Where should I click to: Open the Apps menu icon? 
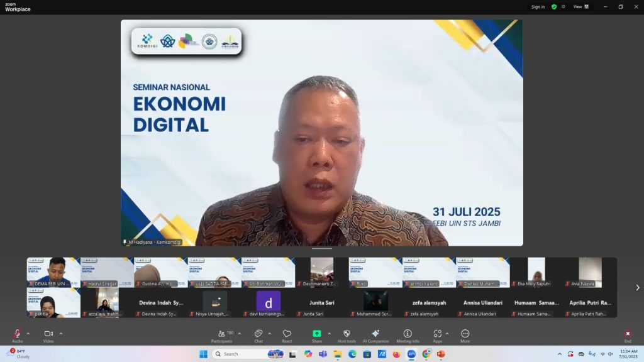click(x=437, y=334)
